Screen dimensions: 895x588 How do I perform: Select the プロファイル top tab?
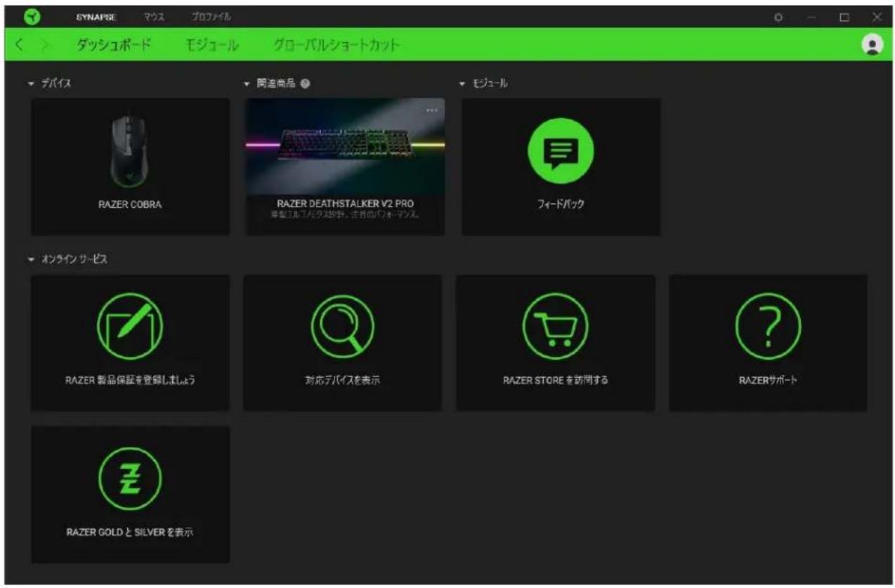tap(211, 16)
